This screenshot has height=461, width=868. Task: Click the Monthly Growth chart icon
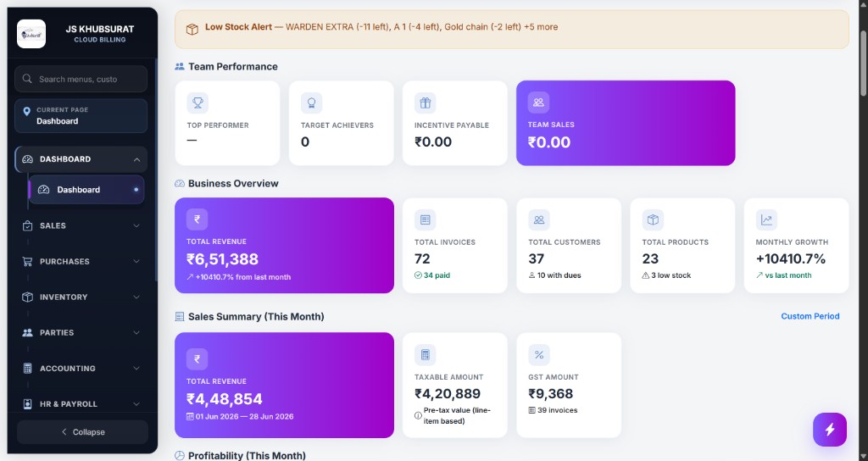point(766,219)
